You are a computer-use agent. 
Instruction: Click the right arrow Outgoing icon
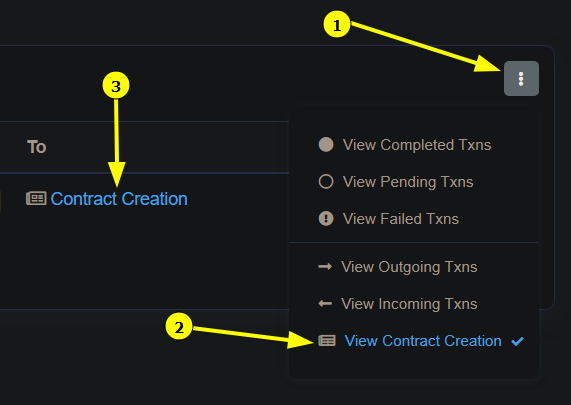325,267
